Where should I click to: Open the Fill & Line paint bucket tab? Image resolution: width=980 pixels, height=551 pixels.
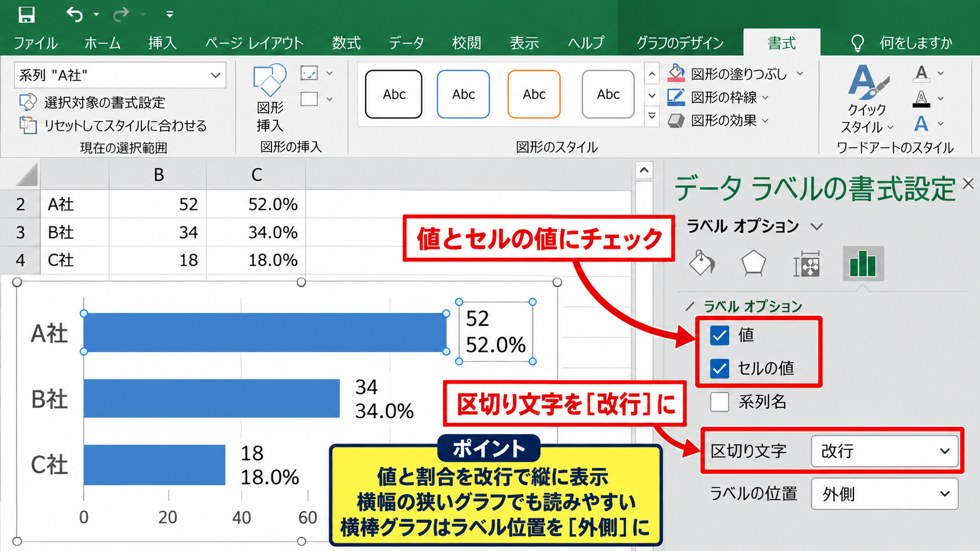[701, 263]
